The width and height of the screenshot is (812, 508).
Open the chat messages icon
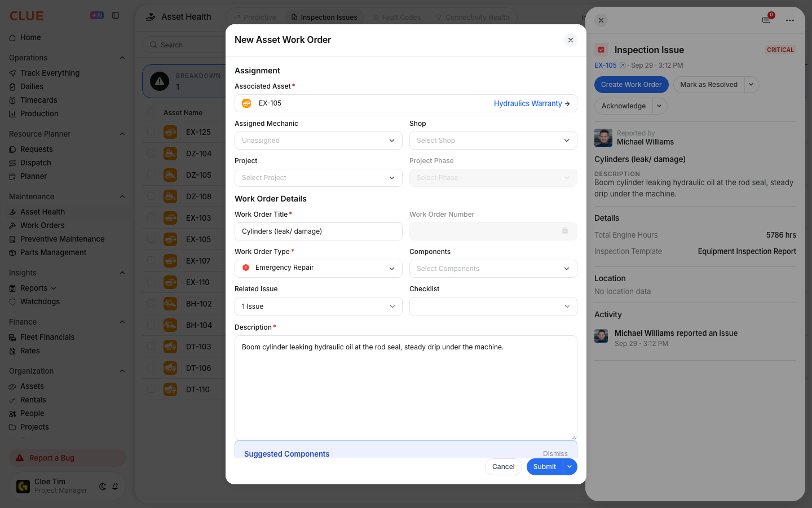pos(766,20)
